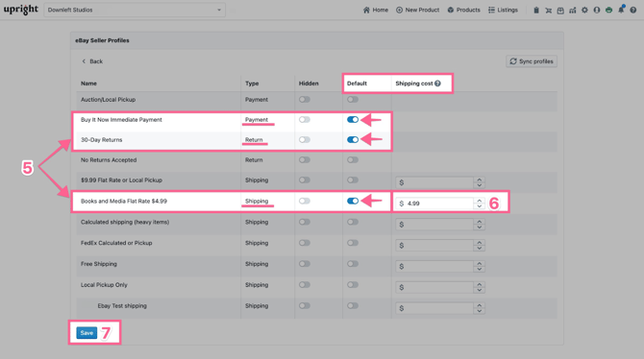
Task: Click the Local Pickup Only shipping cost field
Action: click(434, 287)
